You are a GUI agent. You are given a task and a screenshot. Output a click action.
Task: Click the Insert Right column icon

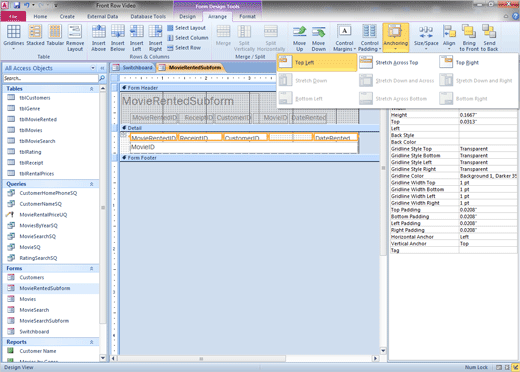tap(155, 32)
